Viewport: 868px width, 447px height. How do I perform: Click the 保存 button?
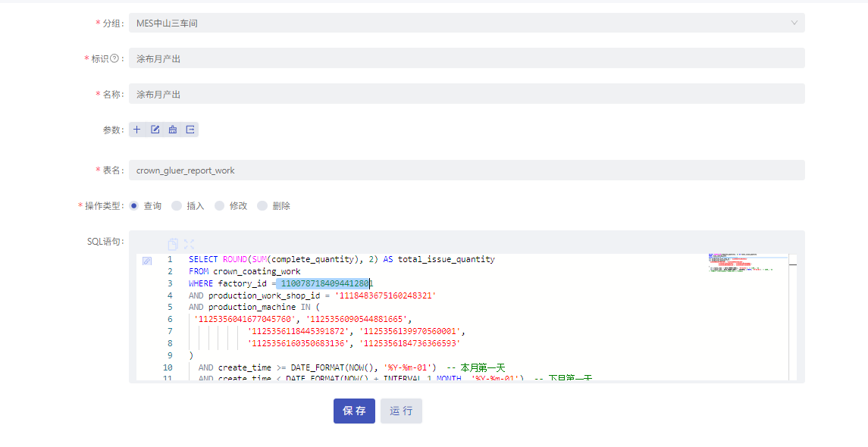354,411
